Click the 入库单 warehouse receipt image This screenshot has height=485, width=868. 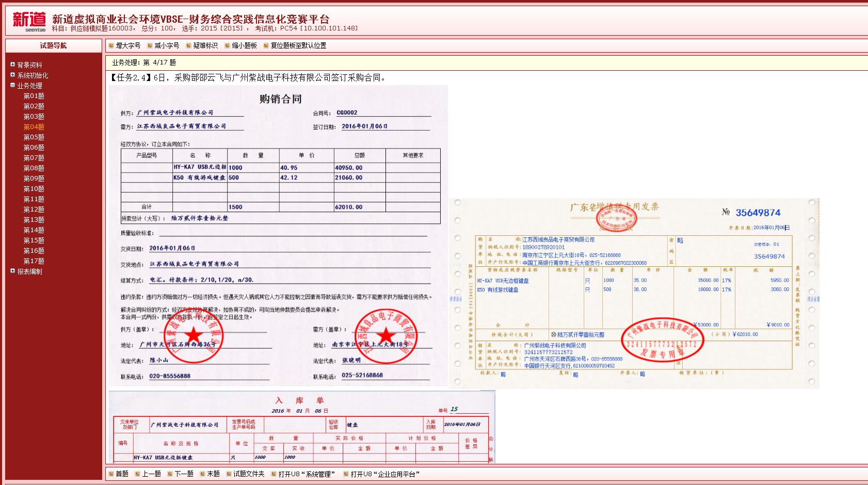(x=302, y=427)
